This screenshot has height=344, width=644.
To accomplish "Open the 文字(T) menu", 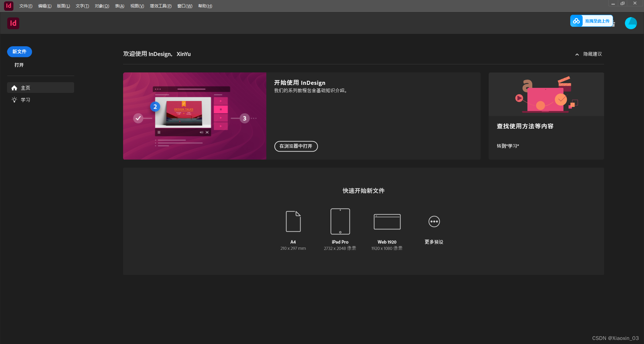I will click(82, 6).
